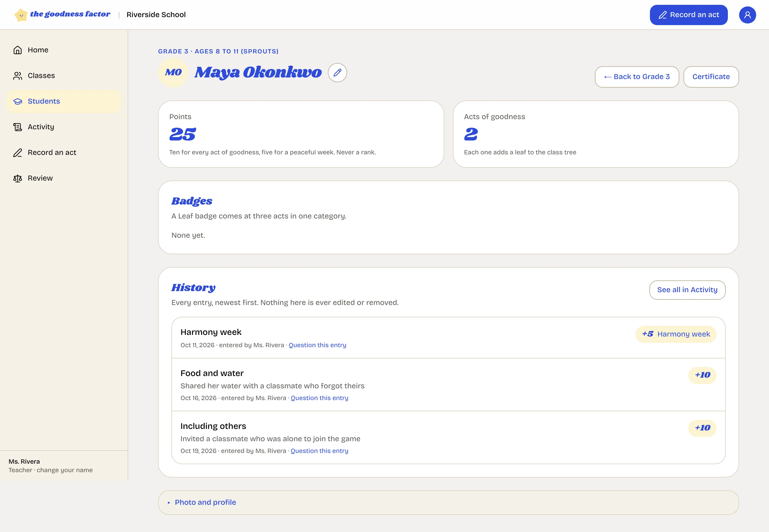
Task: Click the 'None yet.' badges text
Action: [x=188, y=236]
